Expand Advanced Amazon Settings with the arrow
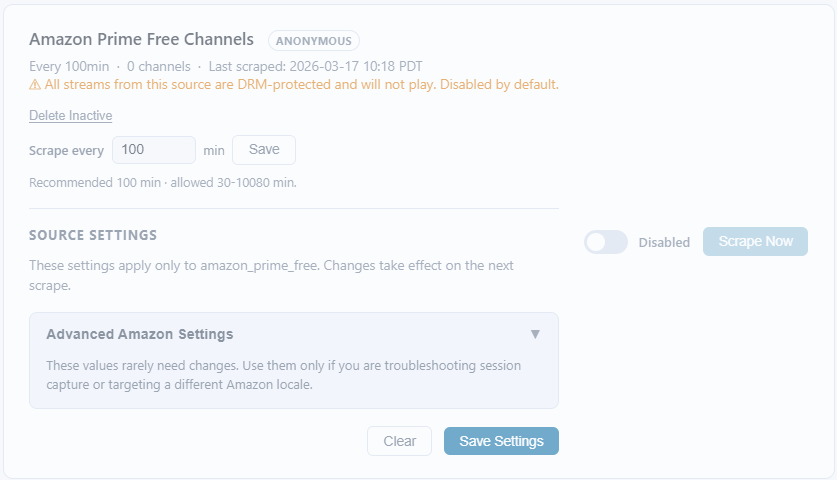 coord(535,334)
